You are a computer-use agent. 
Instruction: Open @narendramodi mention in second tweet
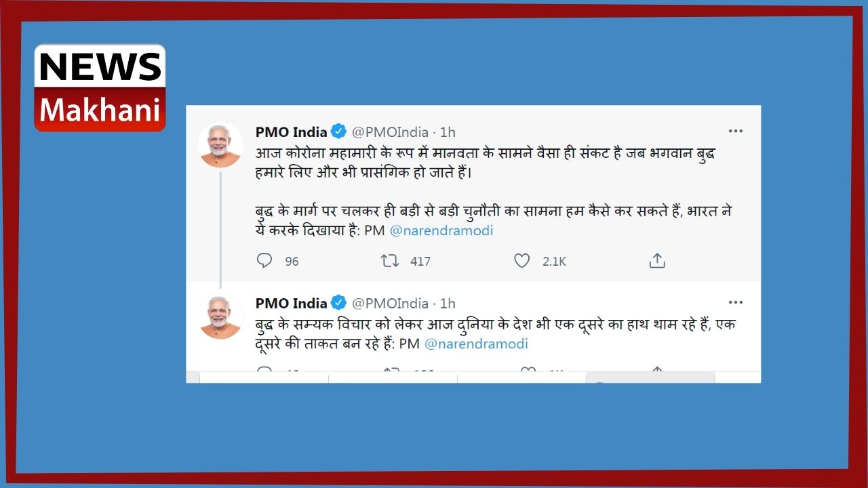click(476, 344)
